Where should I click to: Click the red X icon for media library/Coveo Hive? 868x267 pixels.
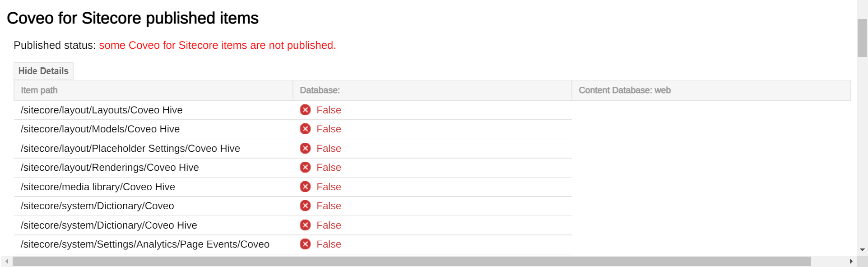click(306, 187)
